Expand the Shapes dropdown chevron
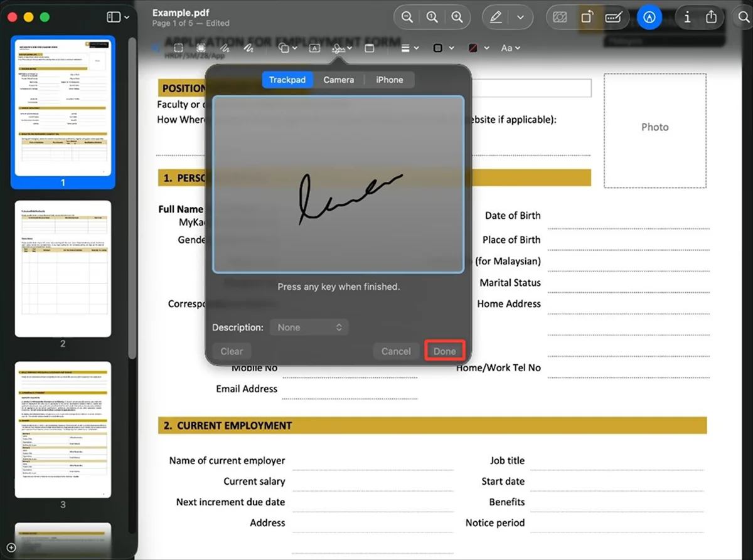753x560 pixels. click(x=294, y=48)
